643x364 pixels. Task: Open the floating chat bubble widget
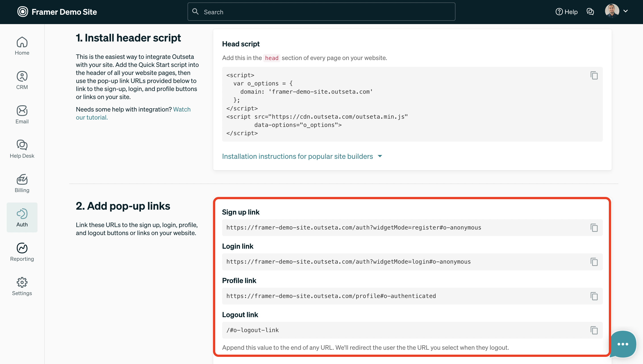pyautogui.click(x=622, y=344)
